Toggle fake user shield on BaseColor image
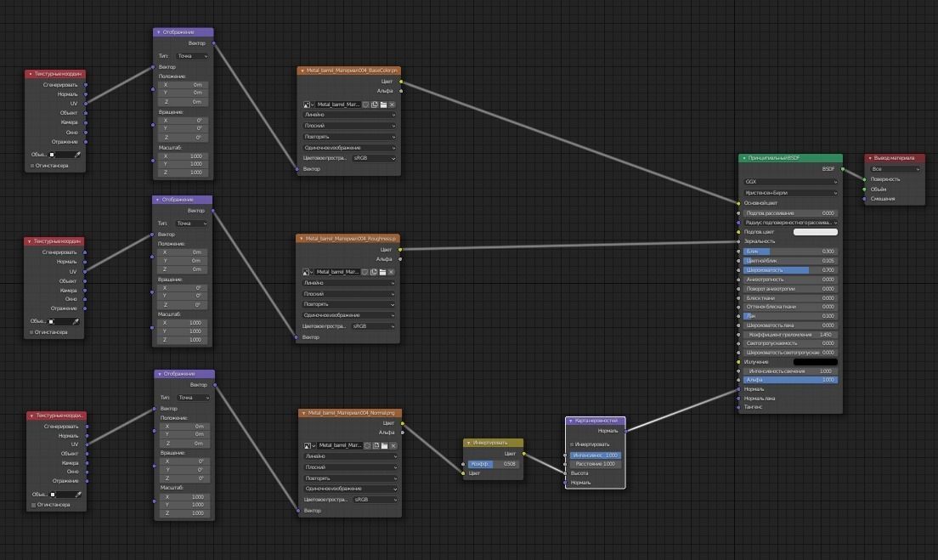 point(365,105)
